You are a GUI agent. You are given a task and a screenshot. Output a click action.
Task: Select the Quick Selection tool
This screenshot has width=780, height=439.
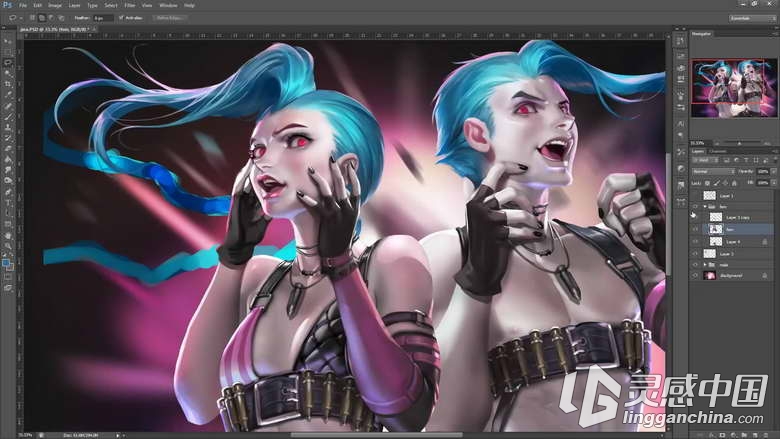coord(8,73)
